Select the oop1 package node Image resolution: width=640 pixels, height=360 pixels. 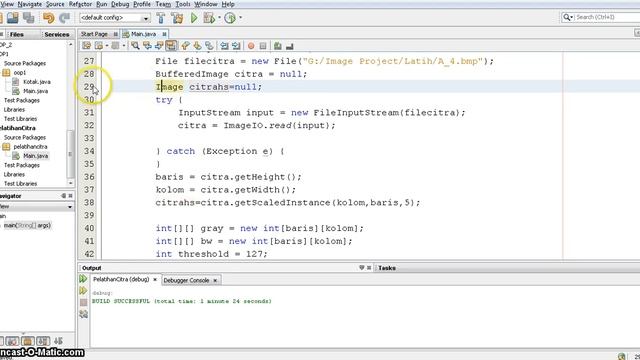coord(20,73)
